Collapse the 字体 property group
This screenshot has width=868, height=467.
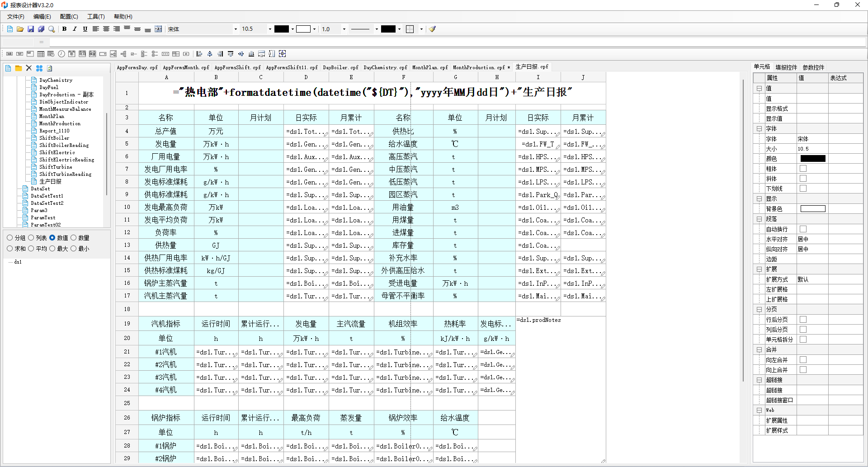click(x=759, y=129)
